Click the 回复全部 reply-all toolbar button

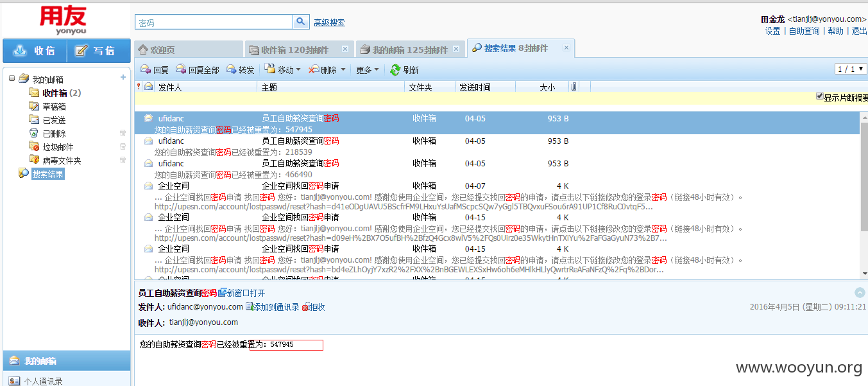tap(197, 69)
